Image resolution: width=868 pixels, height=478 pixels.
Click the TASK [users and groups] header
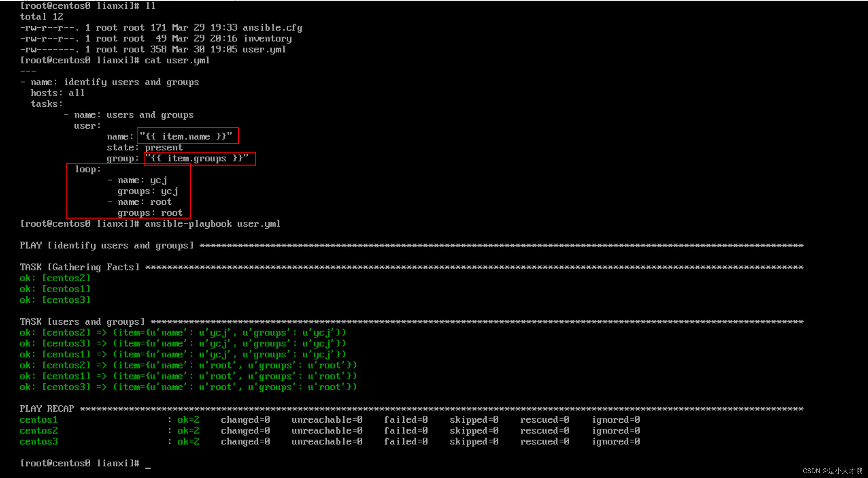coord(81,321)
